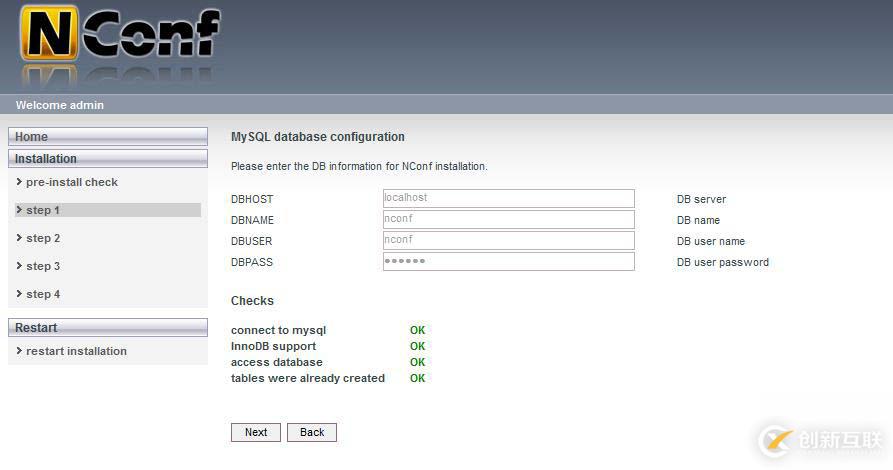Click the 'DB user password' description
Image resolution: width=893 pixels, height=470 pixels.
pyautogui.click(x=723, y=263)
